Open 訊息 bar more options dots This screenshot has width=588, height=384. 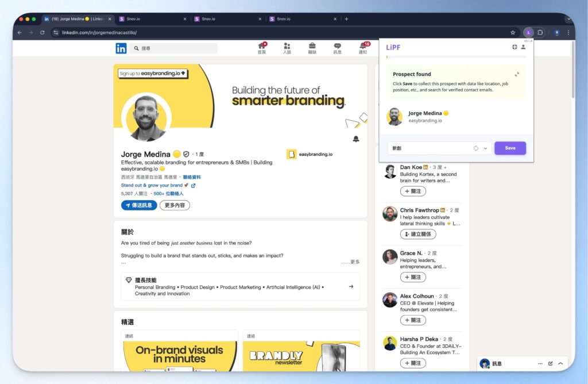540,363
